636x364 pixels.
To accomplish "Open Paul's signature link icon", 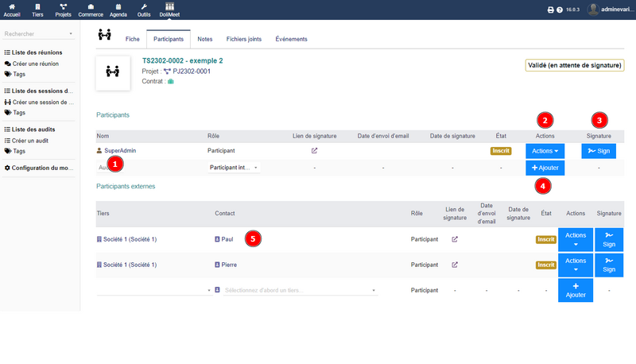I will pos(455,238).
